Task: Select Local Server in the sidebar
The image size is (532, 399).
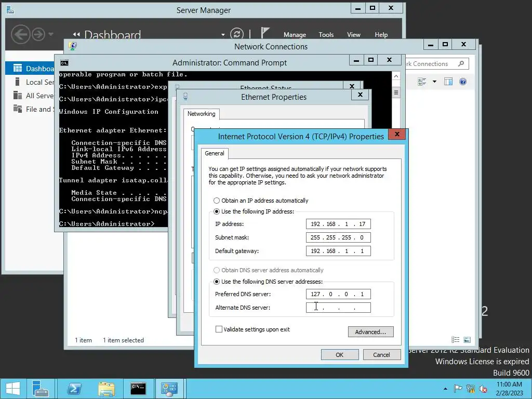Action: tap(34, 82)
